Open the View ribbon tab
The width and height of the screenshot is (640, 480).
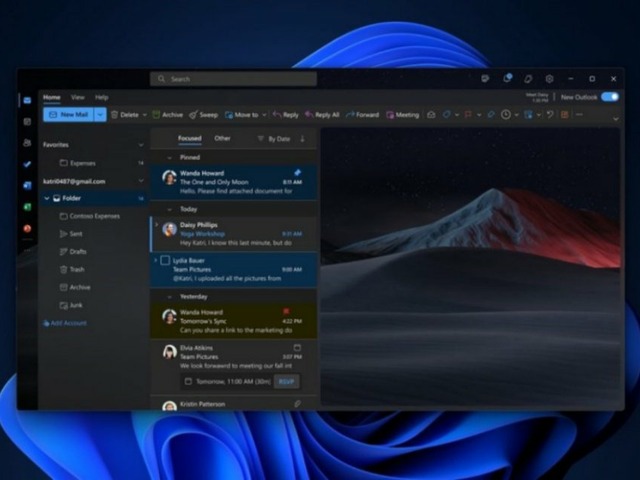(x=77, y=97)
